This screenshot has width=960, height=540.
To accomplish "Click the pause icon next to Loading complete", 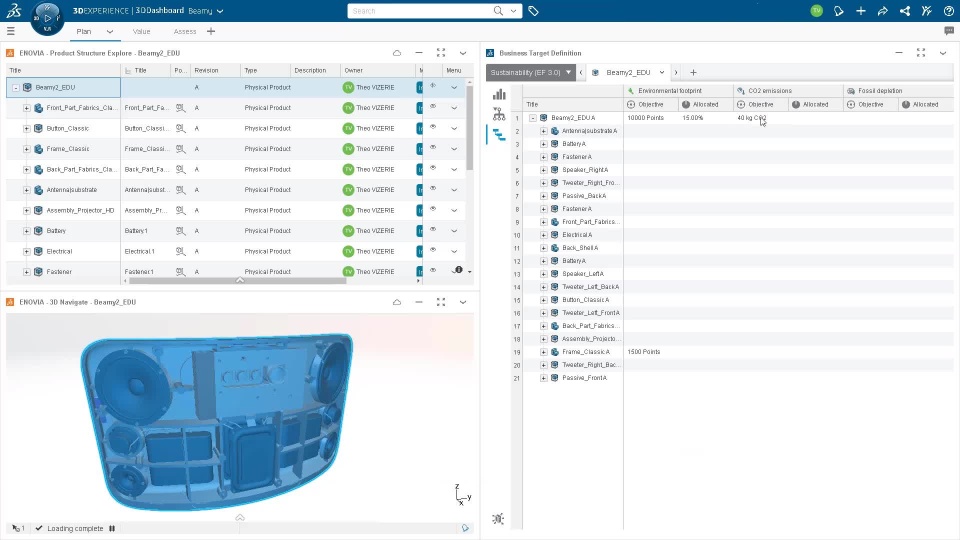I will [112, 528].
